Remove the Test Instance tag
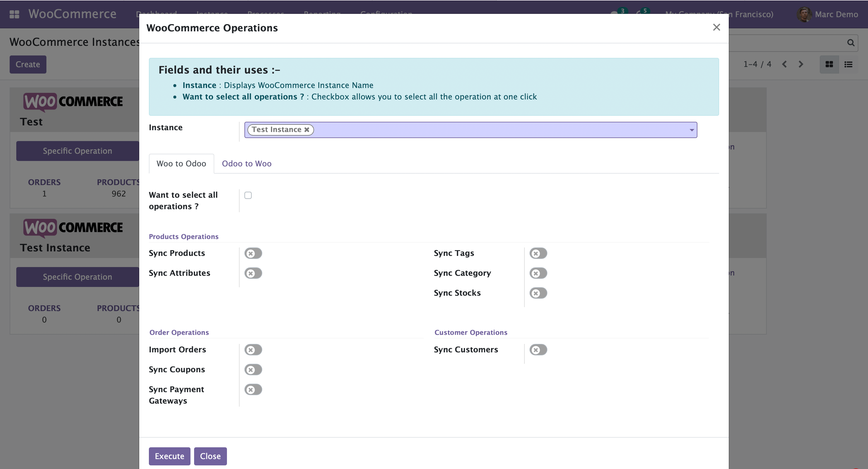The width and height of the screenshot is (868, 469). [x=307, y=130]
